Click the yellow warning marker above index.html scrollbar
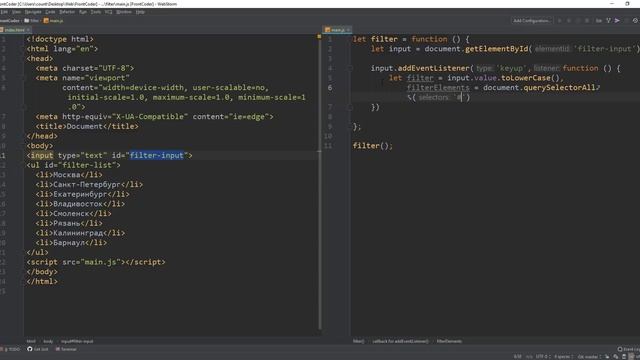This screenshot has width=640, height=360. click(x=319, y=37)
